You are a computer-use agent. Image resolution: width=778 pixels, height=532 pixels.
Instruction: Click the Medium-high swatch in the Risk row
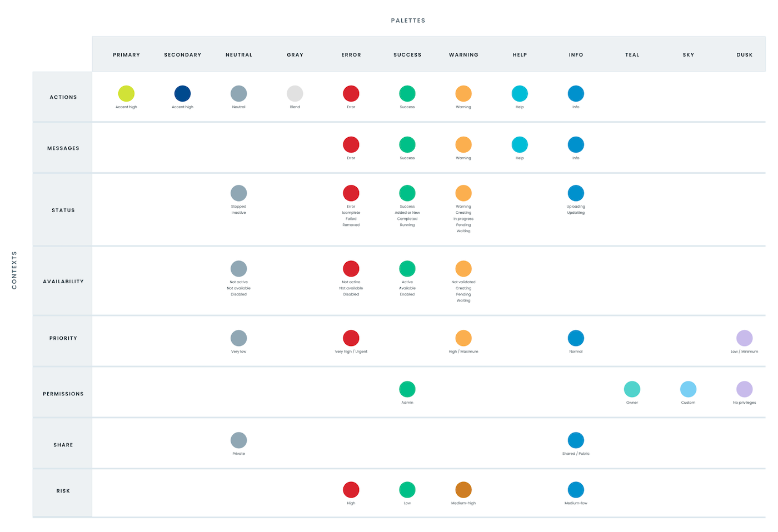point(463,489)
